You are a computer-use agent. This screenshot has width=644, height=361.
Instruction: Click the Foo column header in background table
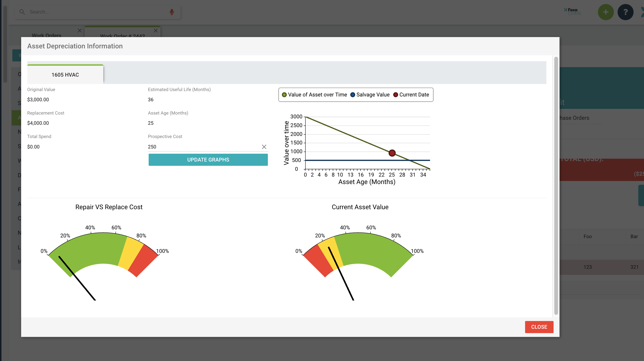pyautogui.click(x=587, y=236)
